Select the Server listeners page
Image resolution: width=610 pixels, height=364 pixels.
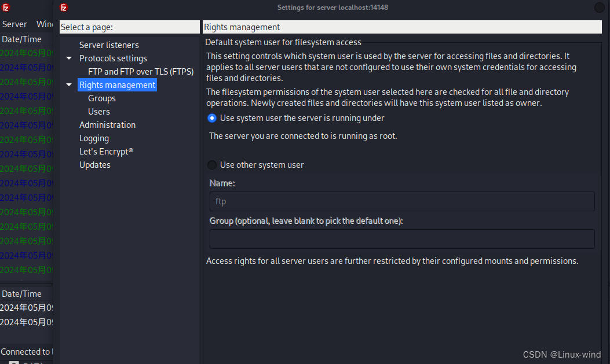(x=108, y=45)
